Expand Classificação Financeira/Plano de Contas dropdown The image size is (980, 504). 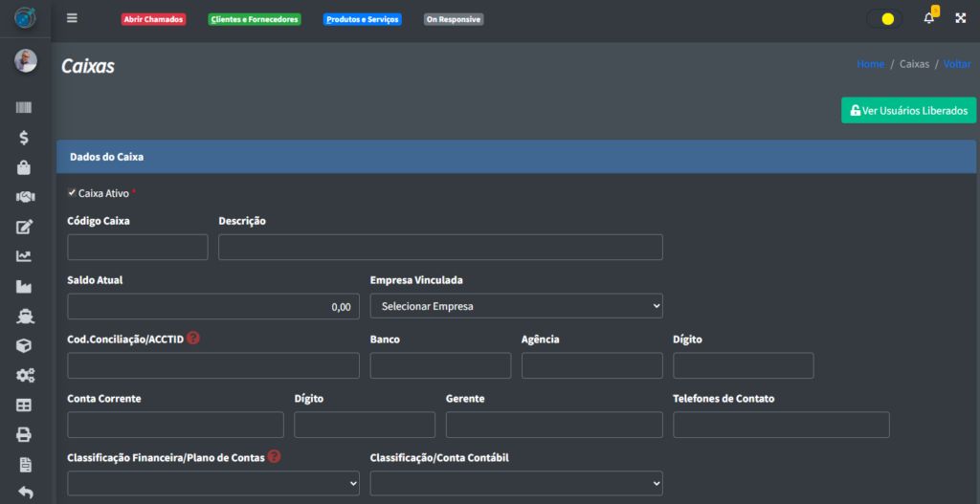213,483
